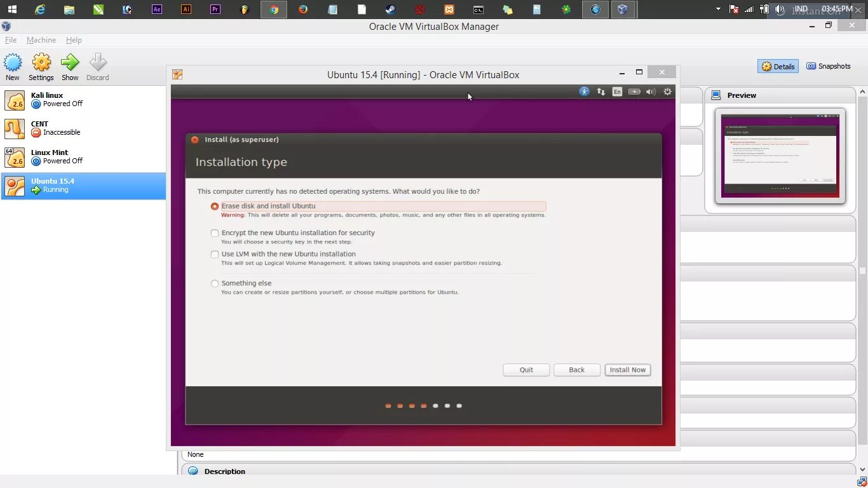Open Command Prompt from the taskbar
The height and width of the screenshot is (488, 868).
pyautogui.click(x=478, y=10)
